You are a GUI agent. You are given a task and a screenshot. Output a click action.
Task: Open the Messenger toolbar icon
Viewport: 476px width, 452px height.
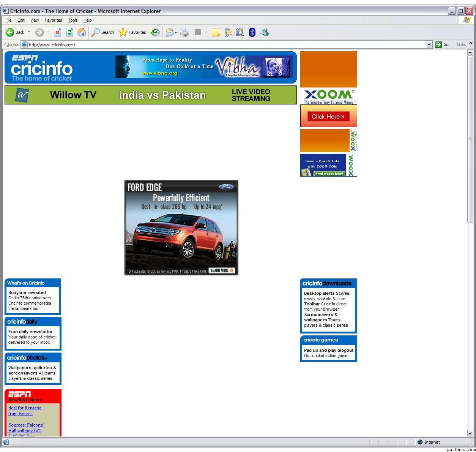tap(265, 32)
